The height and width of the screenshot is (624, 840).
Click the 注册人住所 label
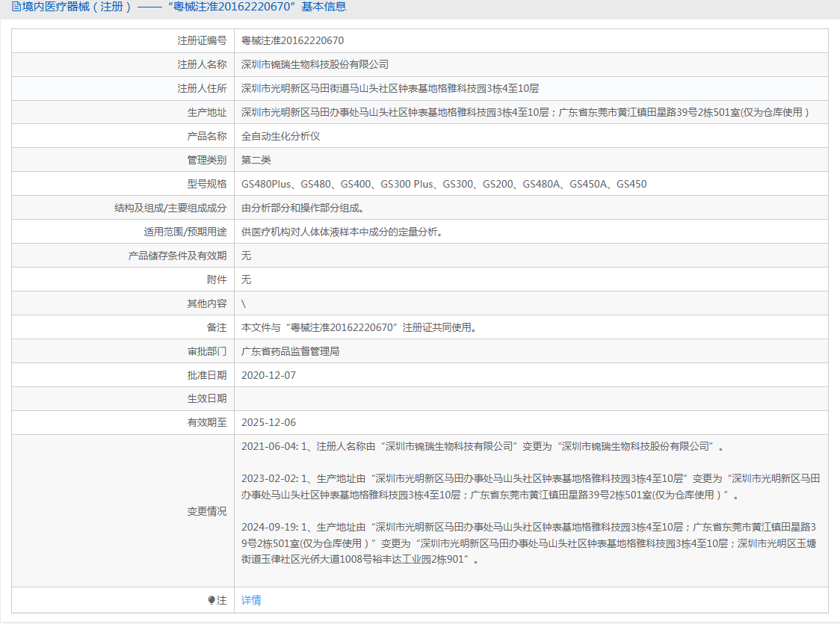pos(202,88)
